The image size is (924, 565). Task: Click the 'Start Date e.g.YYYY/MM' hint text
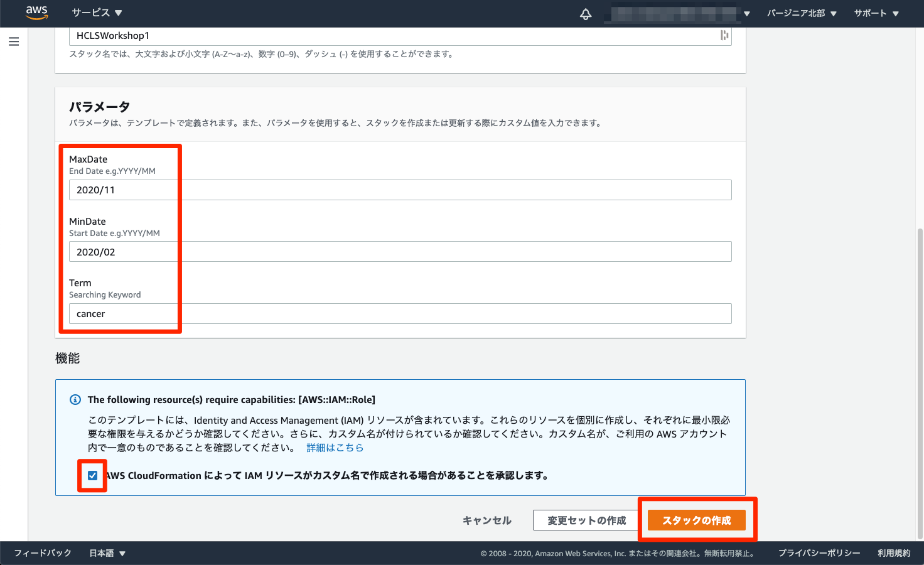pyautogui.click(x=114, y=234)
